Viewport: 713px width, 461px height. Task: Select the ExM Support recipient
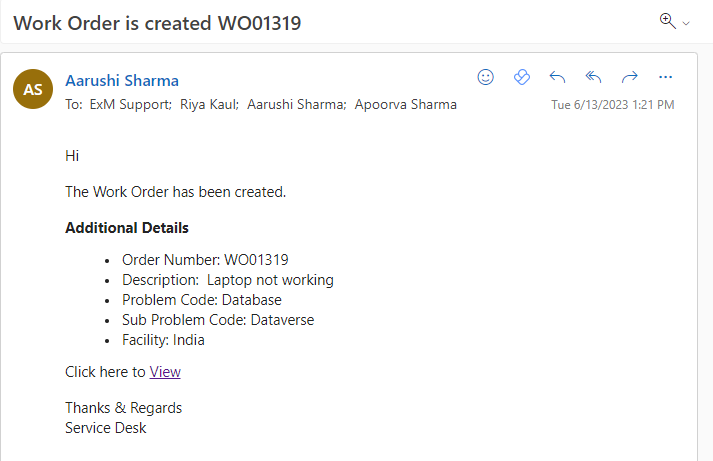130,104
